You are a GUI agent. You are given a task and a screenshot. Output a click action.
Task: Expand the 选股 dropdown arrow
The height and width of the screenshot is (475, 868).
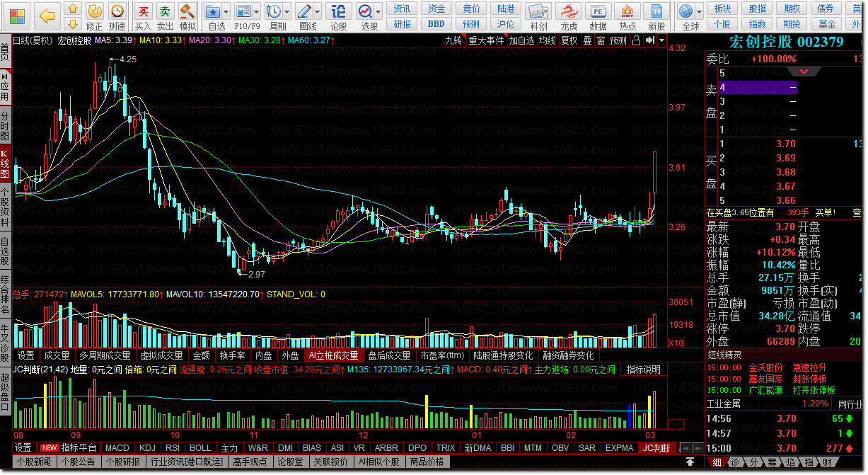click(378, 10)
